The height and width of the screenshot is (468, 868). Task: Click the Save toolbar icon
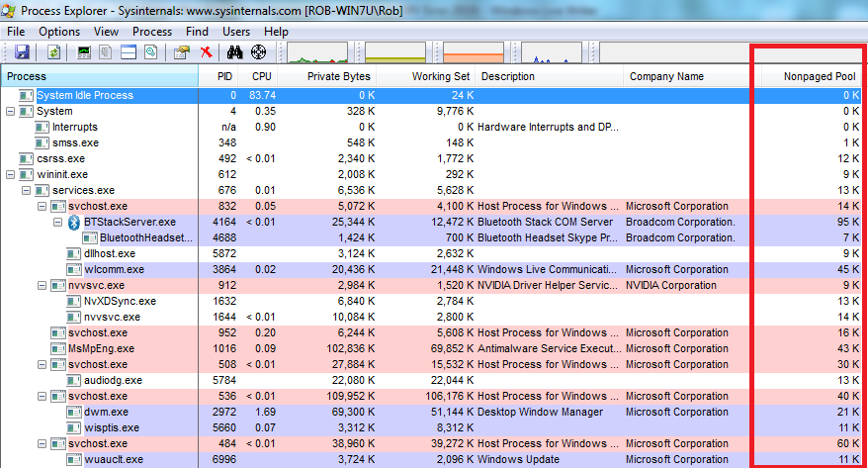point(22,51)
